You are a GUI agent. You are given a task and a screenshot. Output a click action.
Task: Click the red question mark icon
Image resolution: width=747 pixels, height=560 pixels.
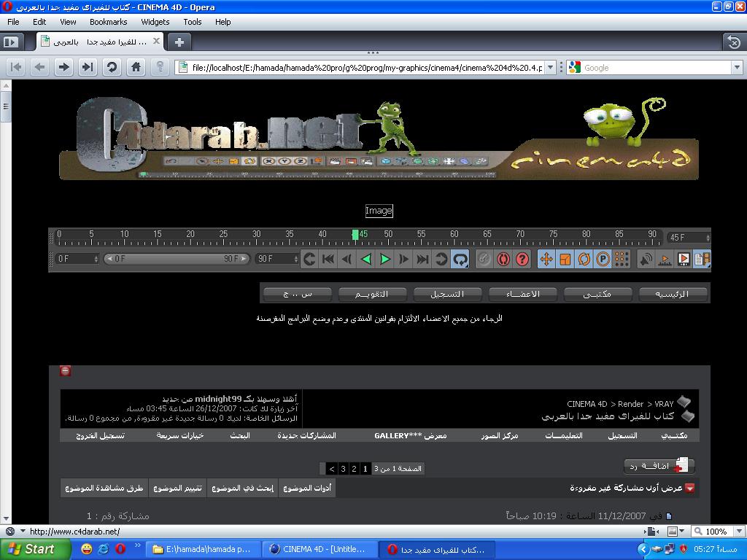coord(522,259)
